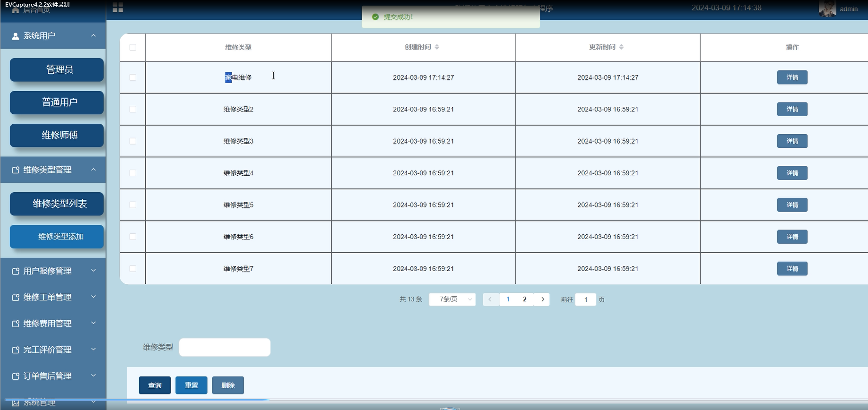Viewport: 868px width, 410px height.
Task: Collapse the 维修类型管理 menu chevron
Action: click(x=94, y=170)
